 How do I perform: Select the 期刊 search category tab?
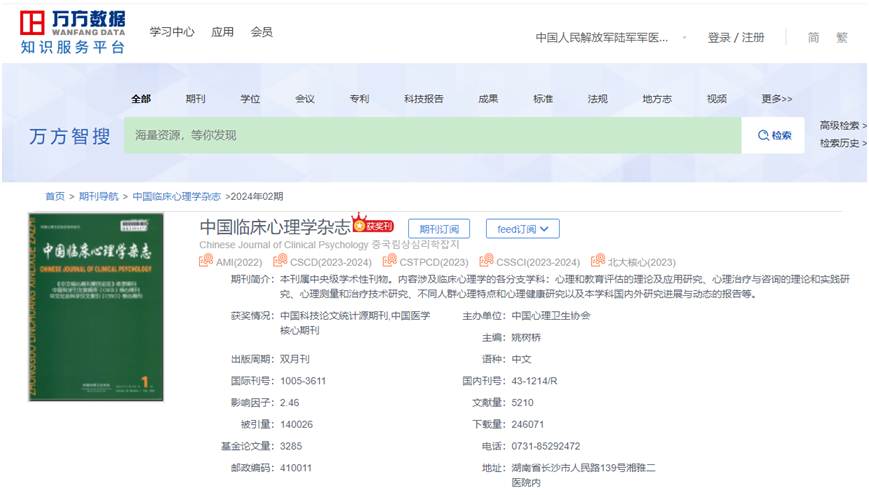pyautogui.click(x=196, y=99)
